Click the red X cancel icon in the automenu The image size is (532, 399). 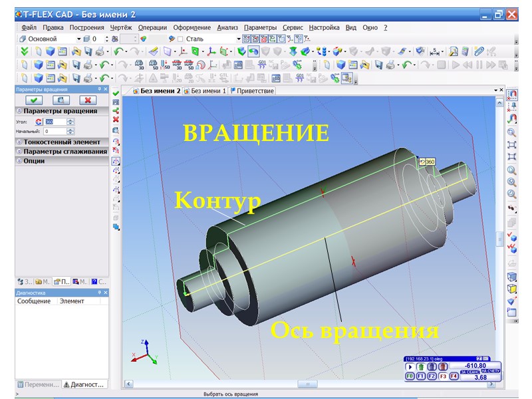tap(116, 120)
